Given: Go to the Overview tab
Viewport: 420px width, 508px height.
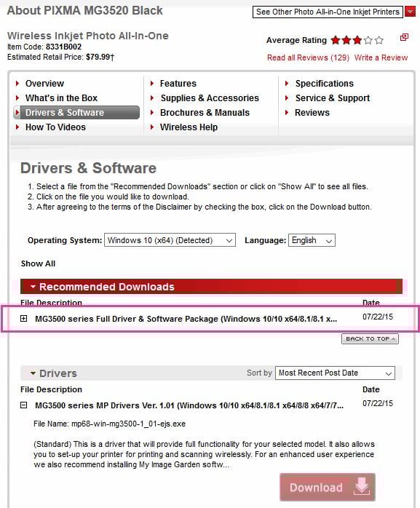Looking at the screenshot, I should click(x=44, y=84).
